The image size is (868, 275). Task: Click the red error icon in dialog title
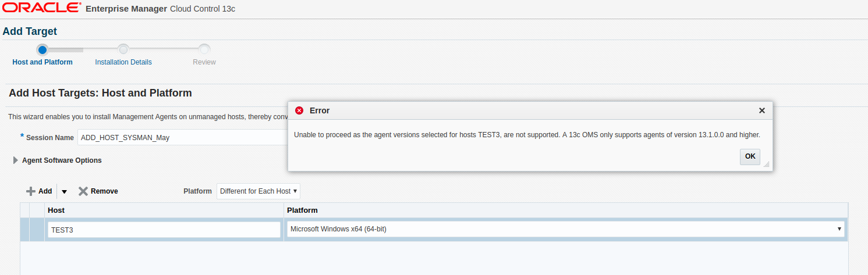coord(299,110)
